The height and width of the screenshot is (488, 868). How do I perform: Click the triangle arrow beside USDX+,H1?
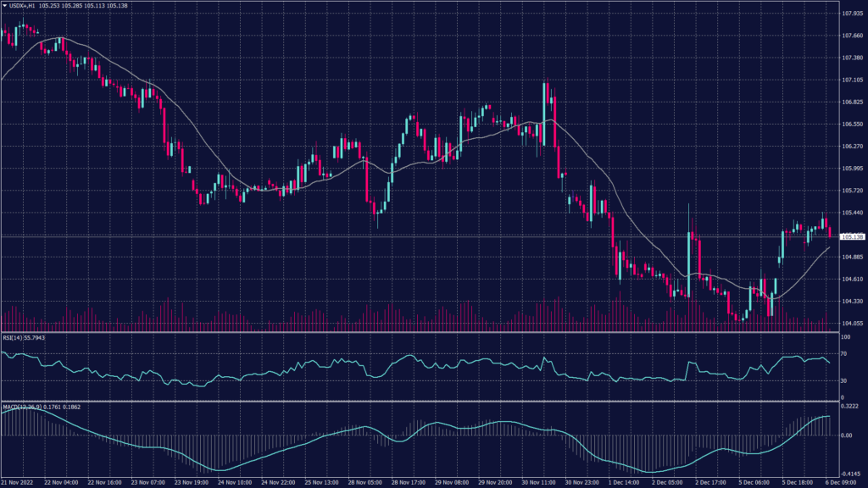point(4,6)
